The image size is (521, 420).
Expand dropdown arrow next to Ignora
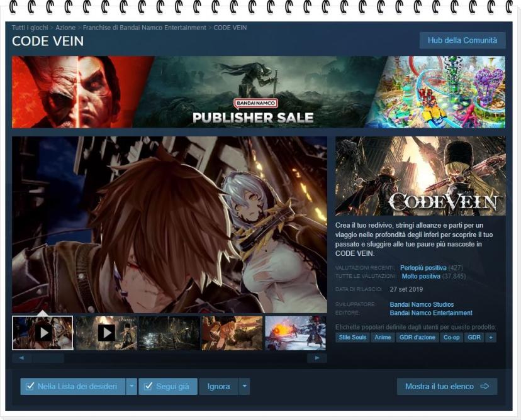coord(244,387)
